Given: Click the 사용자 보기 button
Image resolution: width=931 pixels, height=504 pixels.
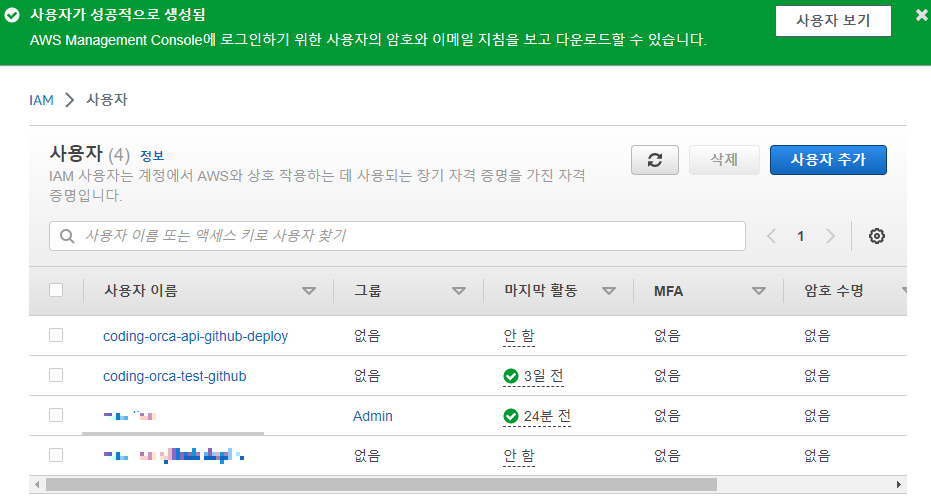Looking at the screenshot, I should 833,21.
